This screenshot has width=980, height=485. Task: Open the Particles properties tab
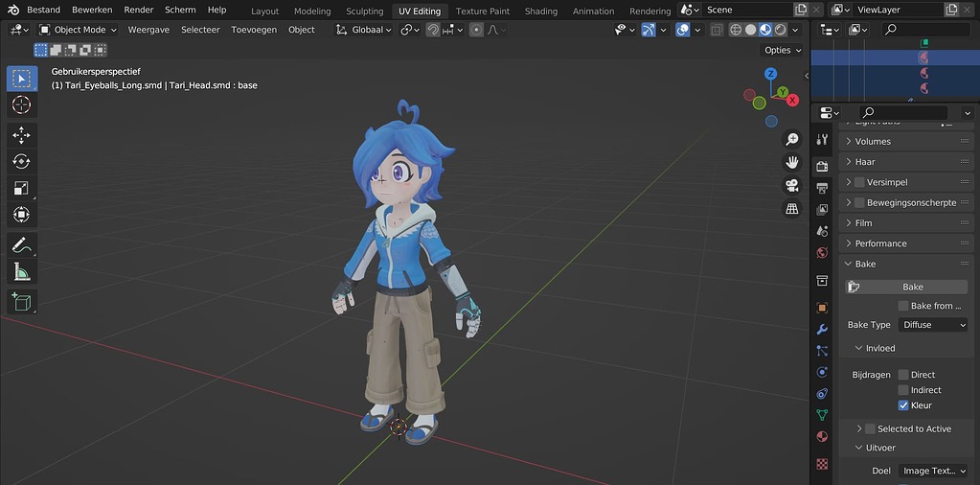tap(823, 351)
